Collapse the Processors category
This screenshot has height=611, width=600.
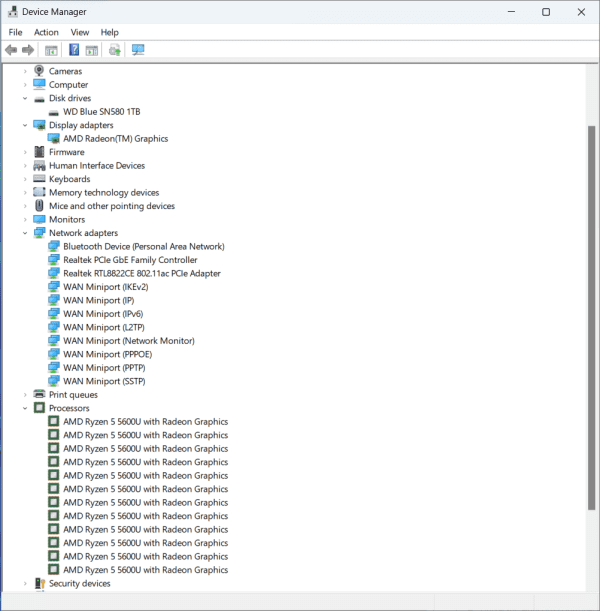point(25,408)
